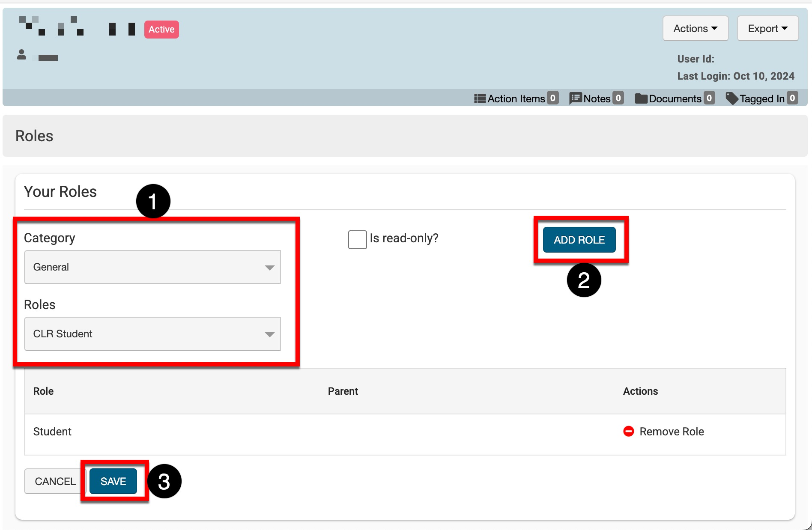Click the Documents folder icon
The image size is (812, 530).
click(641, 99)
